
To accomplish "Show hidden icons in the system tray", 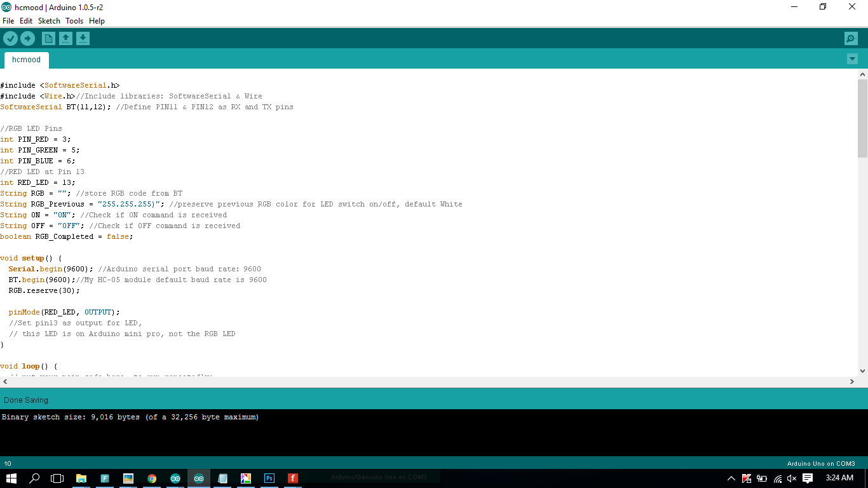I will coord(731,478).
